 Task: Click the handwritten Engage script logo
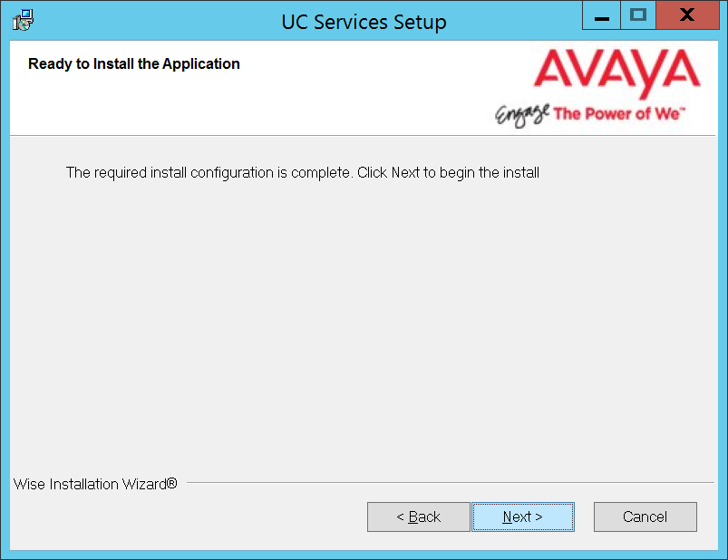click(522, 114)
